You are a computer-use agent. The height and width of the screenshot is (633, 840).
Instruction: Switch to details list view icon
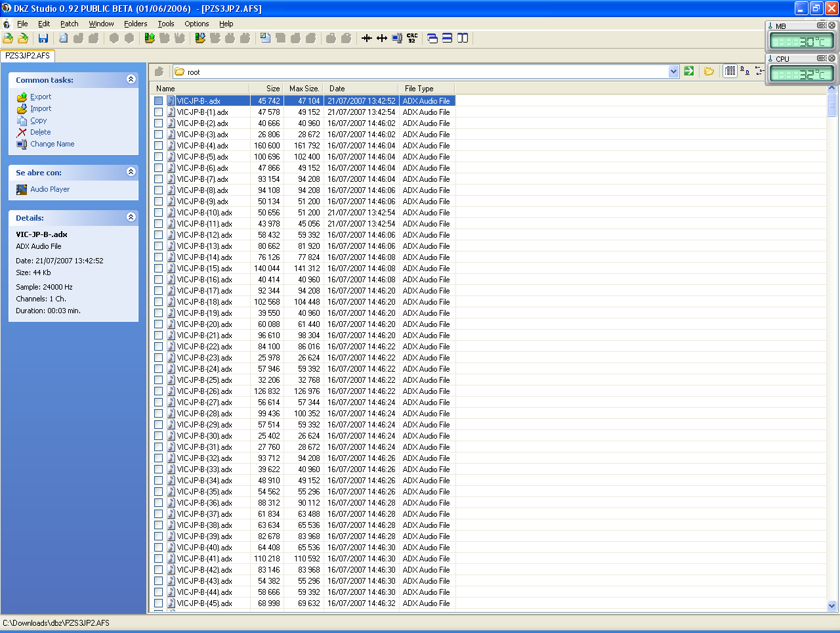730,71
